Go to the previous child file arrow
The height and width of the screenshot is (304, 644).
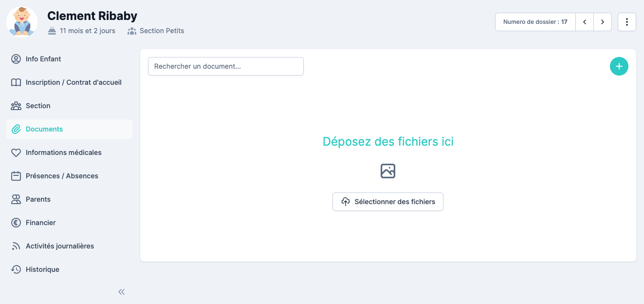[585, 22]
